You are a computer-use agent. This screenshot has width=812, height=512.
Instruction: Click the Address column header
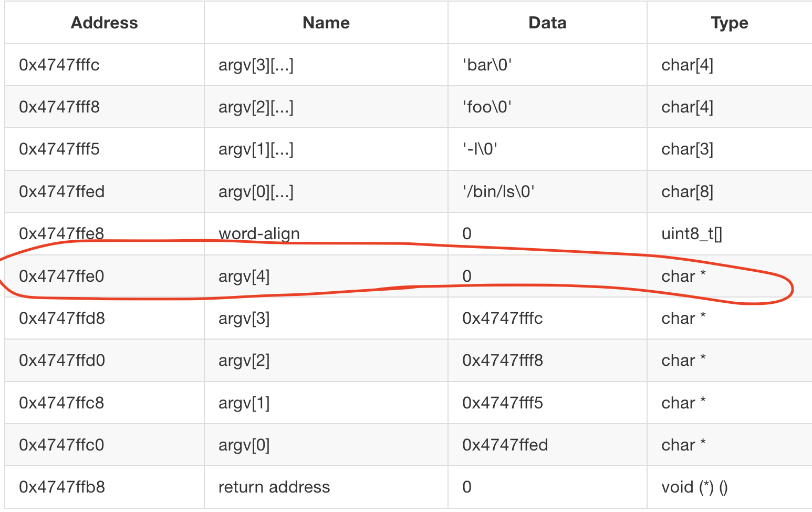[105, 23]
